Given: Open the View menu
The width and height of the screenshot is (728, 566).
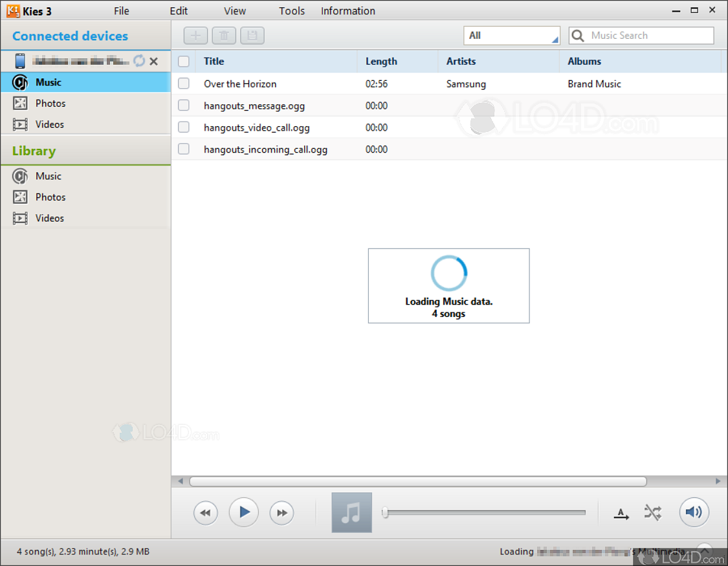Looking at the screenshot, I should pos(235,11).
